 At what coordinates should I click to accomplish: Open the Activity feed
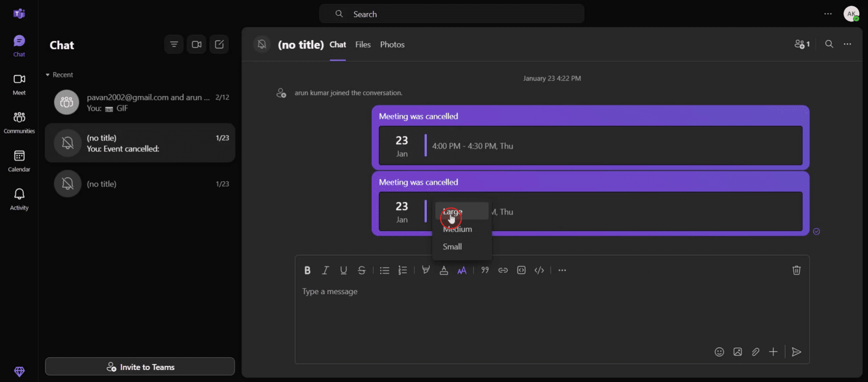click(19, 198)
